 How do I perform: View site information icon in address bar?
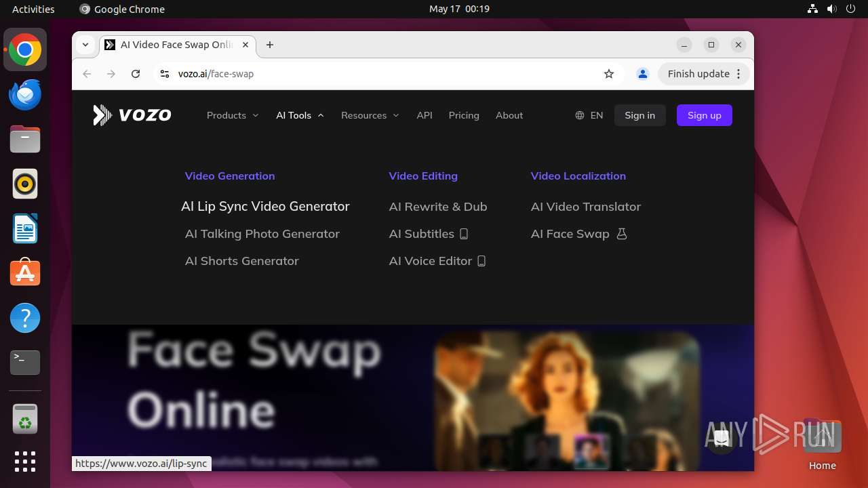(164, 74)
